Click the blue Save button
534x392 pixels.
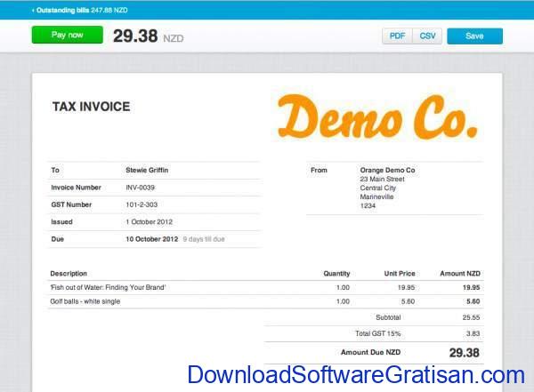pos(474,36)
